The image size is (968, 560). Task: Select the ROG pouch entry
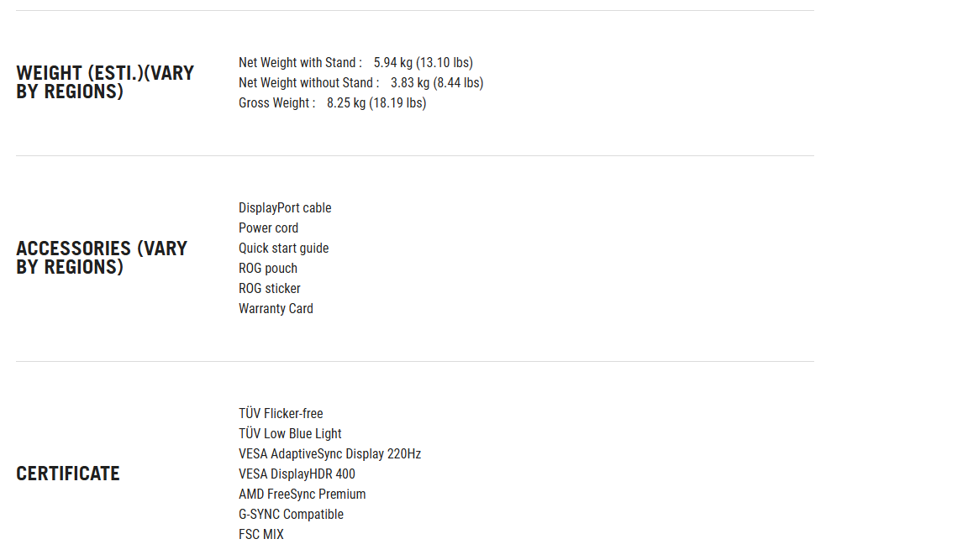point(267,269)
